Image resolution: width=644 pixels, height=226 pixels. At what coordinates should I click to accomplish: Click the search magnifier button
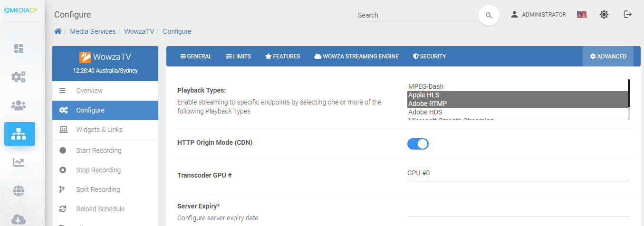coord(489,15)
